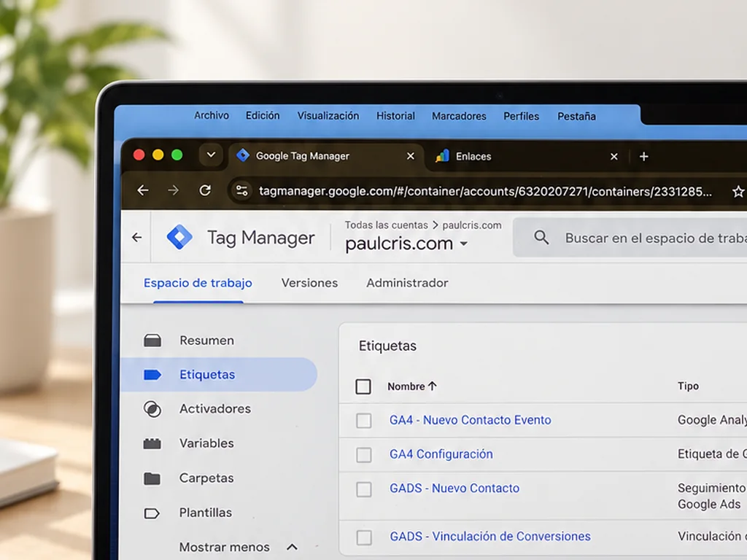Screen dimensions: 747x560
Task: Bookmark this page with the star
Action: [x=738, y=192]
